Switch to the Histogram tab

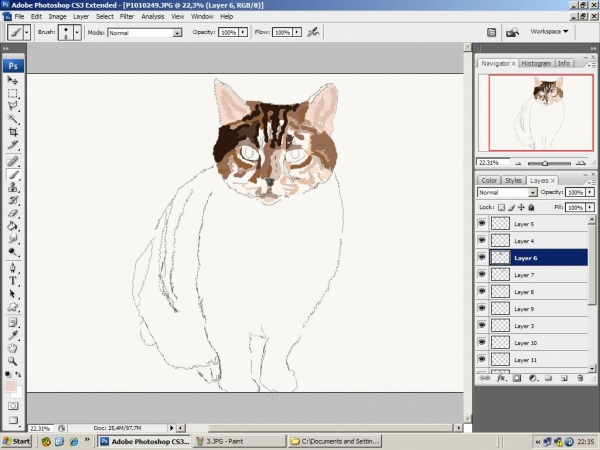tap(536, 64)
